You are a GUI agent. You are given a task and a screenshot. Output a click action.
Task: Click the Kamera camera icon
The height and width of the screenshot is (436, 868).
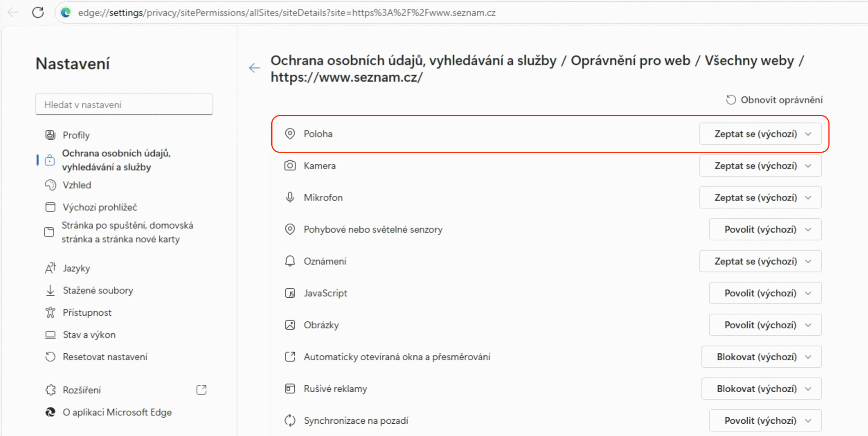(290, 166)
